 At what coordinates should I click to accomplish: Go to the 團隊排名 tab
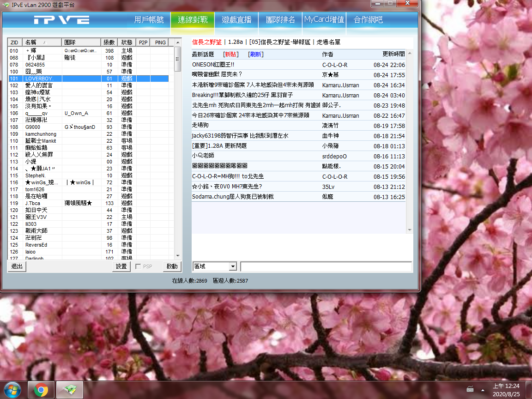[280, 20]
